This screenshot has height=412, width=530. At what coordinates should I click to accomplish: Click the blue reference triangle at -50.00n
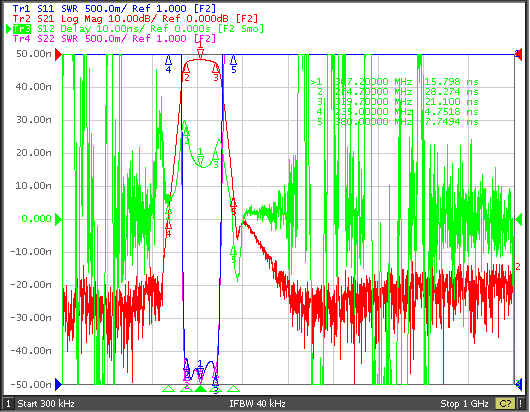tap(58, 384)
